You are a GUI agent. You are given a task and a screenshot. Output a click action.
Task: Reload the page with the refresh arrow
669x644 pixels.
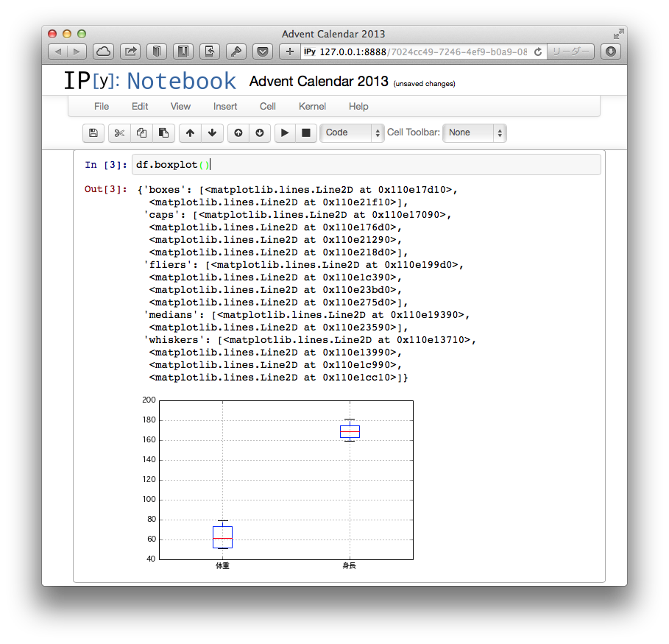point(538,52)
